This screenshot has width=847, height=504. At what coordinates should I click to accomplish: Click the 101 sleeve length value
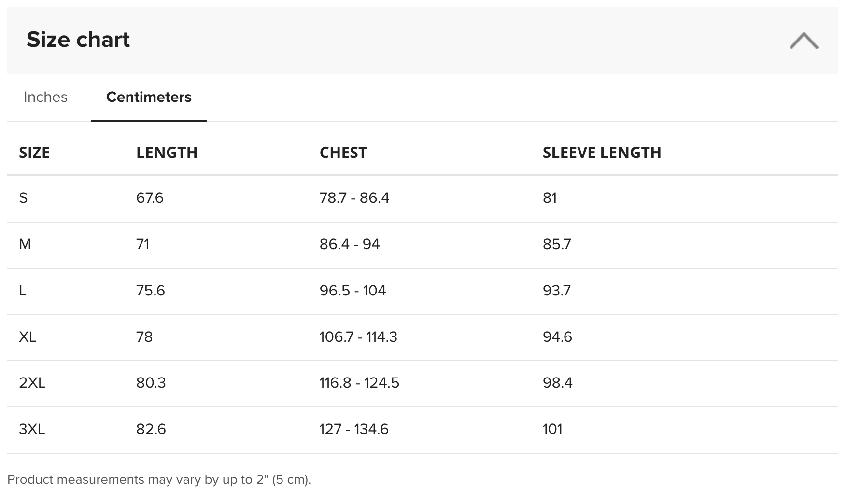552,429
